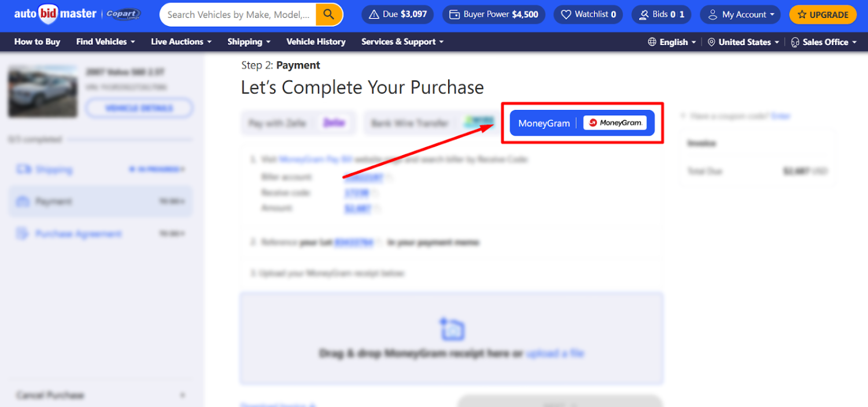Open the Shipping step in sidebar
This screenshot has height=407, width=868.
point(101,169)
